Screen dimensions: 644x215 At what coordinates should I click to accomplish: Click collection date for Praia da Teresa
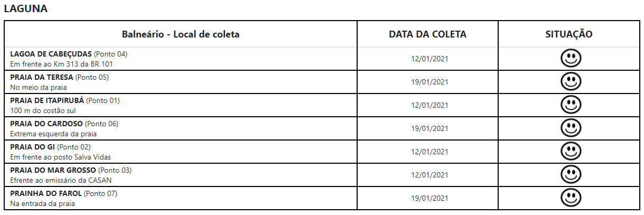point(430,82)
